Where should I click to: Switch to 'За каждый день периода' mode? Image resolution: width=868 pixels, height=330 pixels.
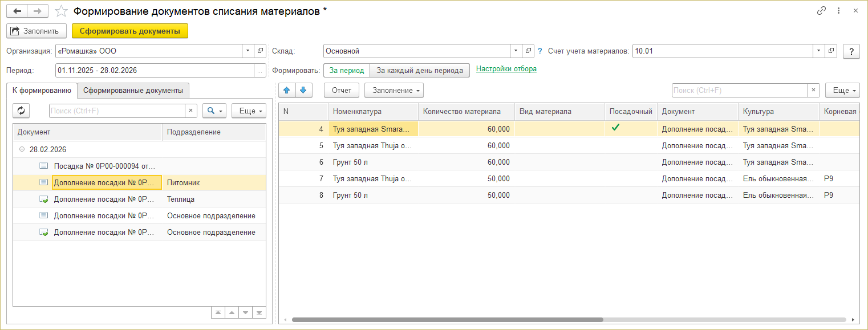point(420,70)
